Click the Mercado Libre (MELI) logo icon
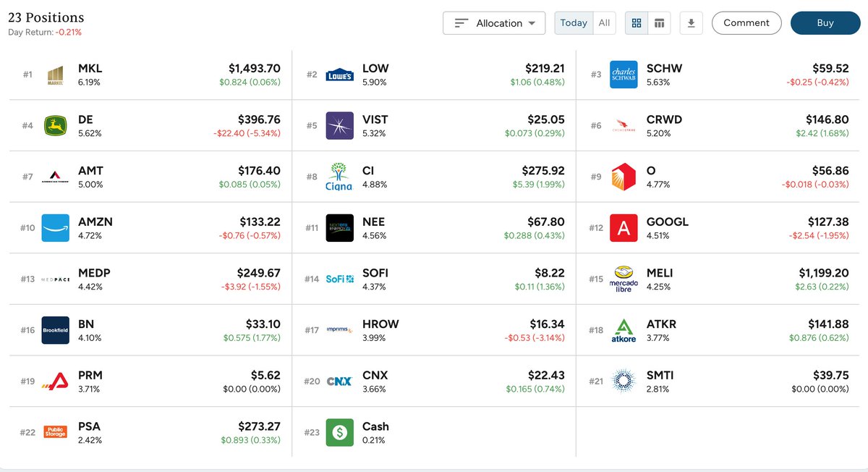 tap(624, 279)
